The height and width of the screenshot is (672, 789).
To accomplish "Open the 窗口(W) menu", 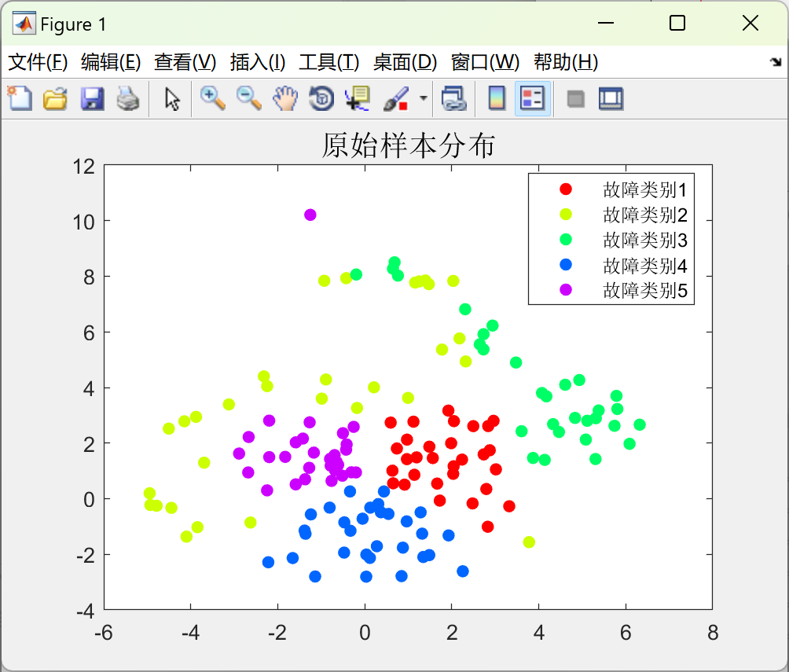I will [x=485, y=62].
